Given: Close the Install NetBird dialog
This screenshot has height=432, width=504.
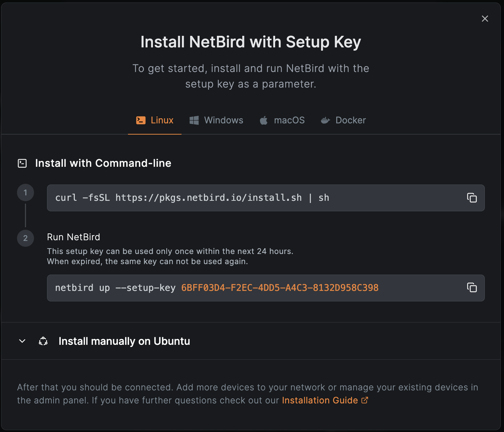Looking at the screenshot, I should click(485, 18).
